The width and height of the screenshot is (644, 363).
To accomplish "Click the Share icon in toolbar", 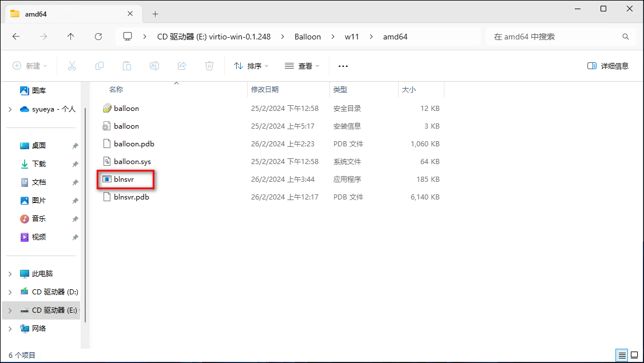I will coord(182,66).
